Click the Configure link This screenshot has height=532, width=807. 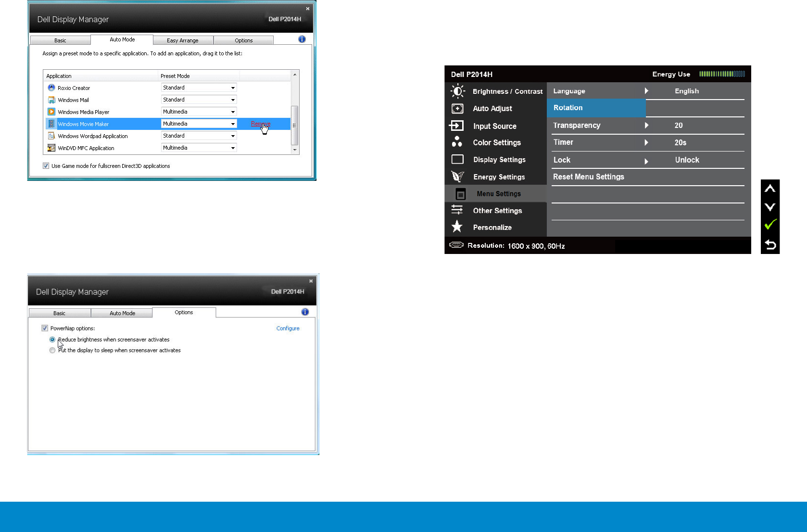[x=288, y=329]
